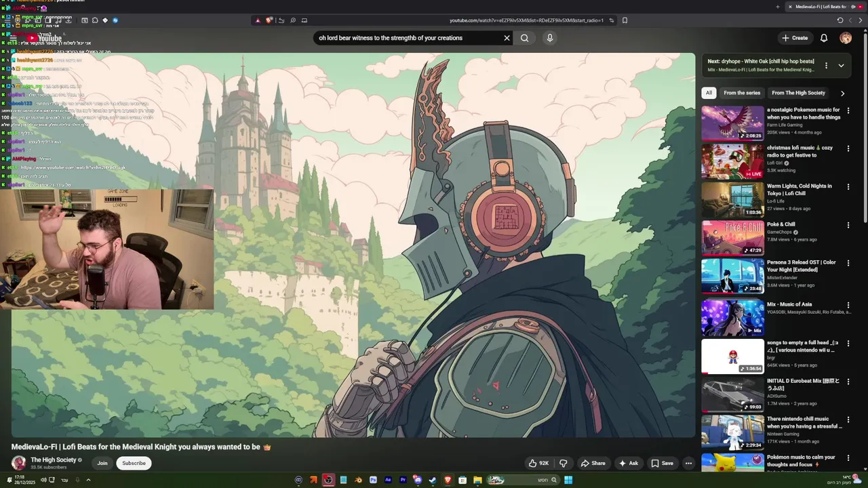The height and width of the screenshot is (488, 868).
Task: Open nostalgic Pokemon music video thumbnail
Action: click(x=732, y=123)
